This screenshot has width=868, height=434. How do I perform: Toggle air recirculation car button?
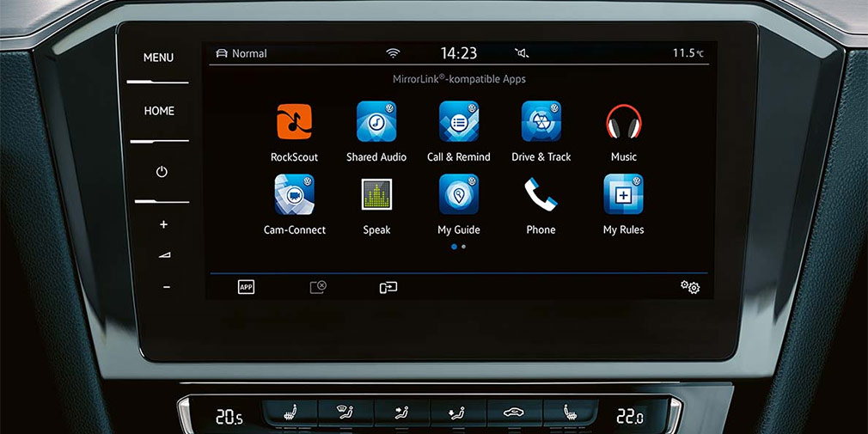(x=515, y=413)
